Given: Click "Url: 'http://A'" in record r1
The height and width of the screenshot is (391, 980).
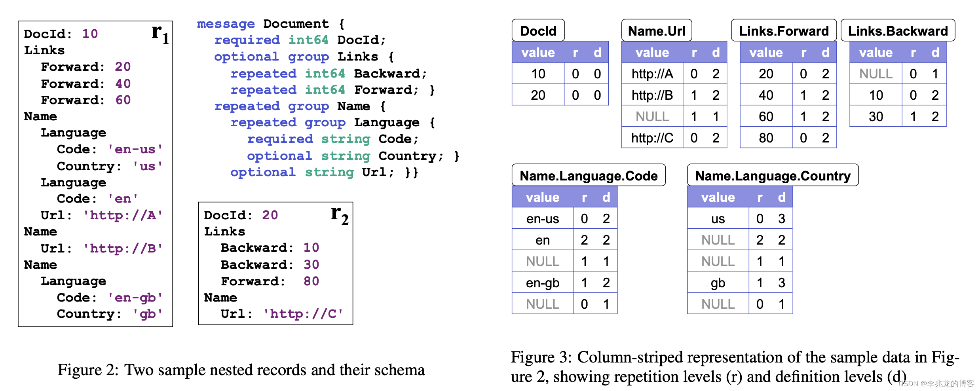Looking at the screenshot, I should click(102, 215).
